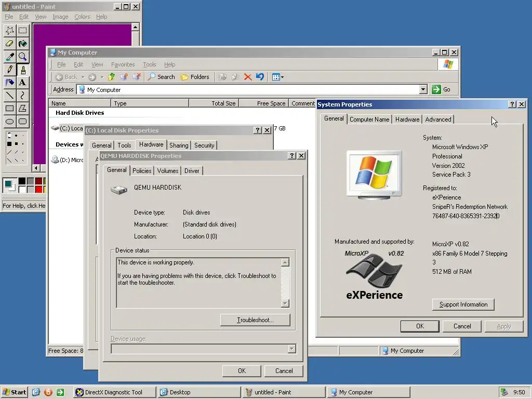Viewport: 532px width, 399px height.
Task: Select the Ellipse tool in Paint
Action: [9, 122]
